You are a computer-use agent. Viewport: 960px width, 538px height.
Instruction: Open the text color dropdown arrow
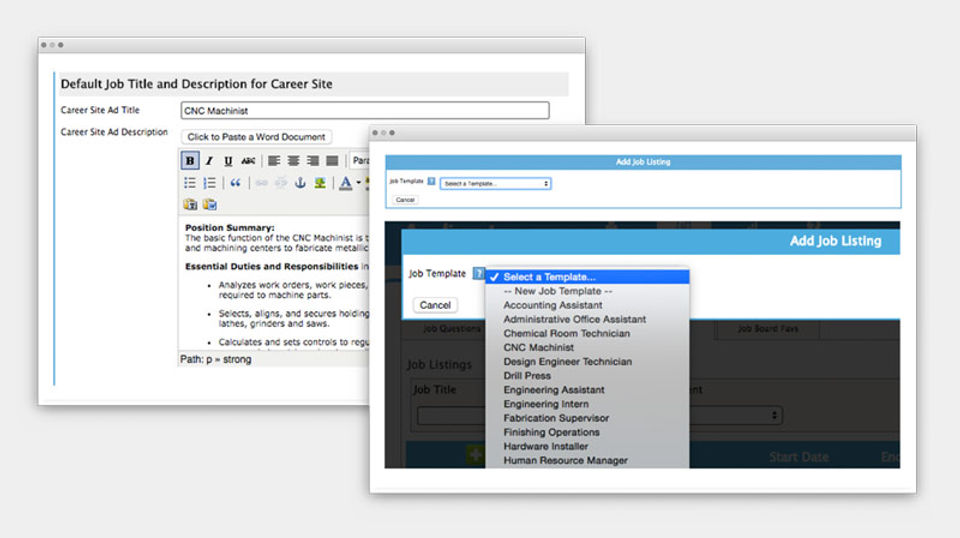(x=358, y=182)
